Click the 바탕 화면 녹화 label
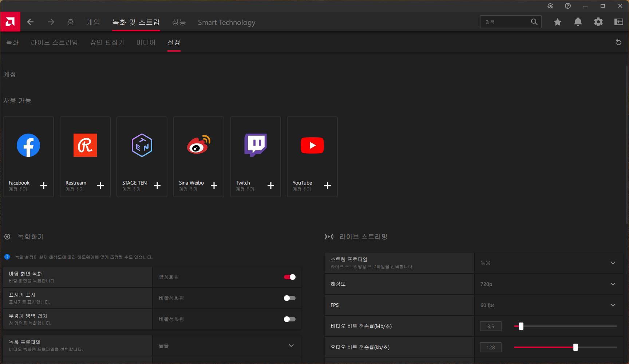This screenshot has width=629, height=364. pyautogui.click(x=25, y=273)
